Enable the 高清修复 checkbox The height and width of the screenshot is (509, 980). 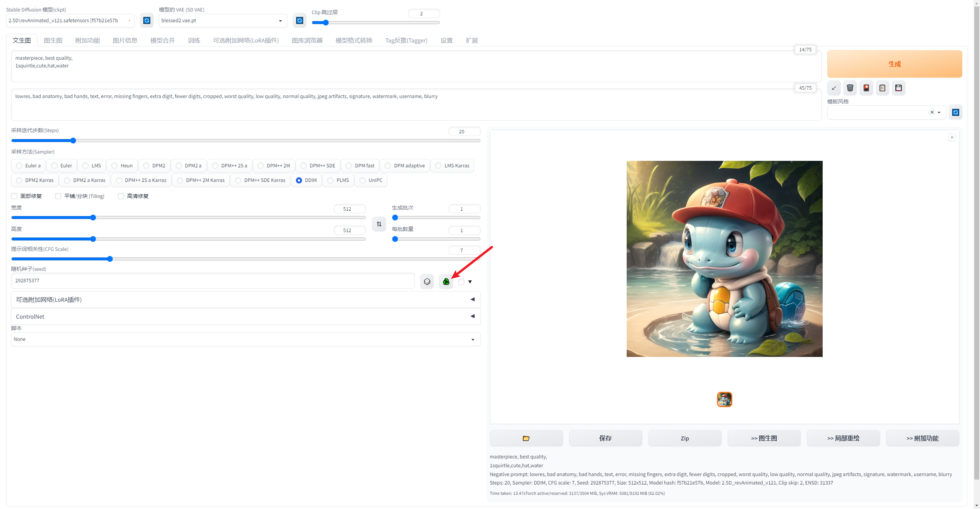click(121, 196)
